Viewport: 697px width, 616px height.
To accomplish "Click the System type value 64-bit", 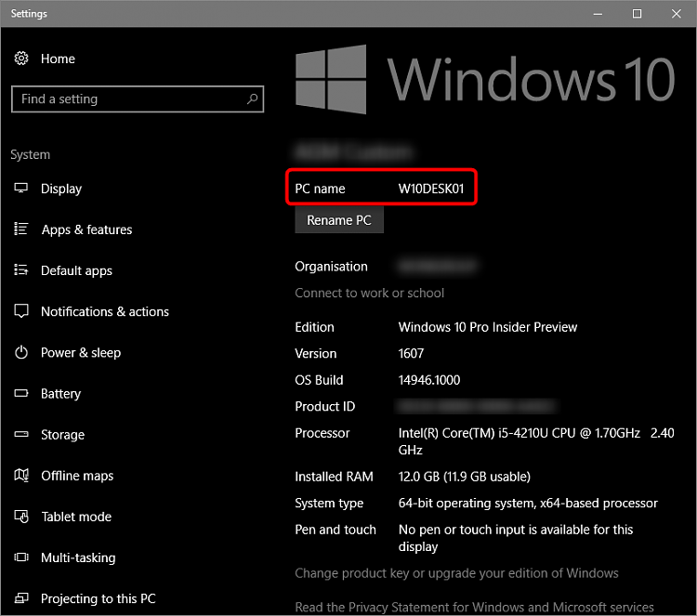I will (528, 503).
